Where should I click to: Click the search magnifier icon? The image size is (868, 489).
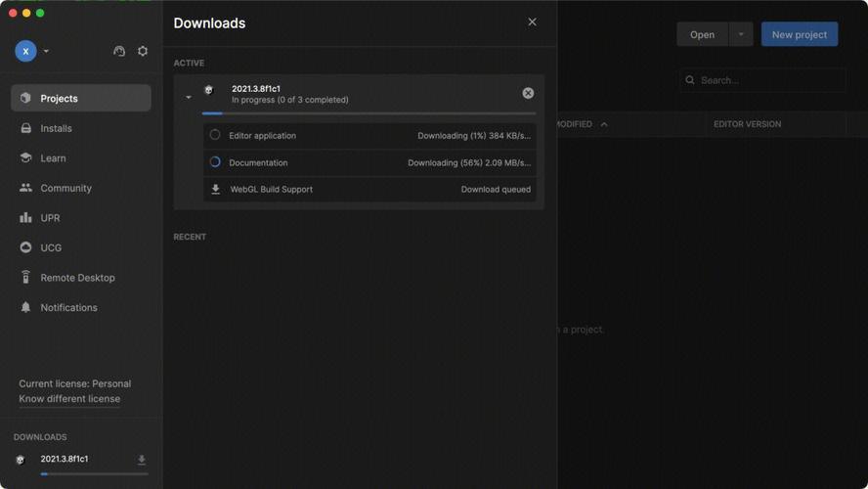(x=690, y=80)
